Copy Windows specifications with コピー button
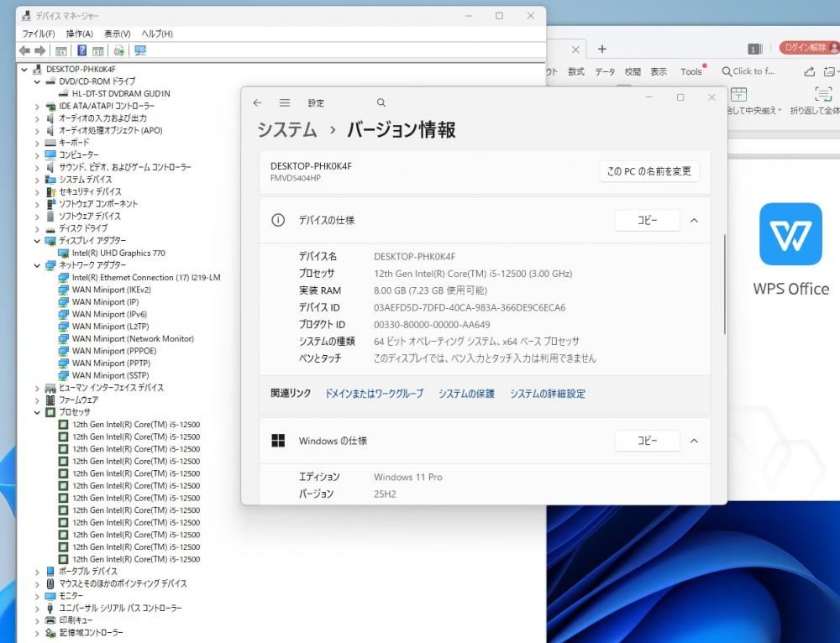 (x=647, y=441)
